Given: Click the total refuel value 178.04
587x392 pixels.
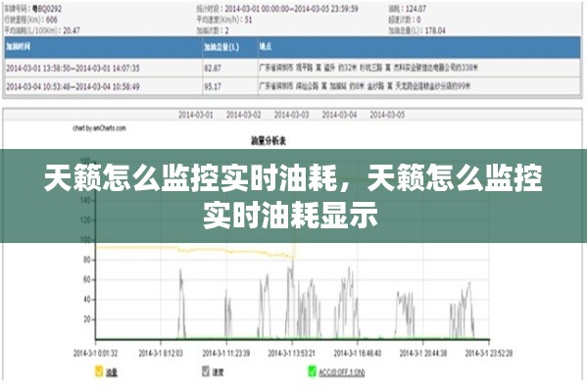Looking at the screenshot, I should pos(435,30).
